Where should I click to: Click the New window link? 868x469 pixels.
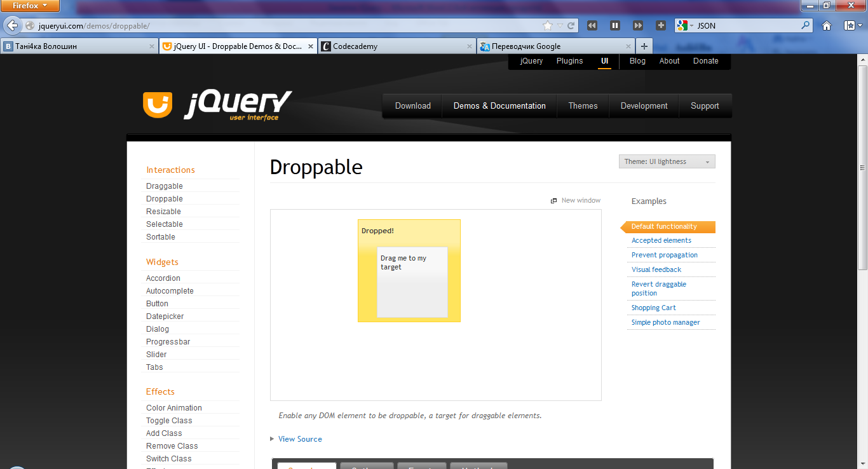coord(581,200)
